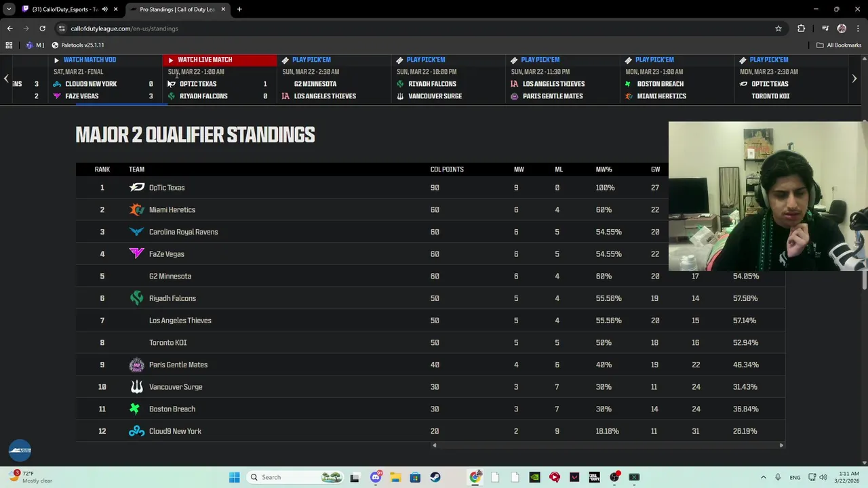868x488 pixels.
Task: Open the media control icon in toolbar
Action: pos(825,28)
